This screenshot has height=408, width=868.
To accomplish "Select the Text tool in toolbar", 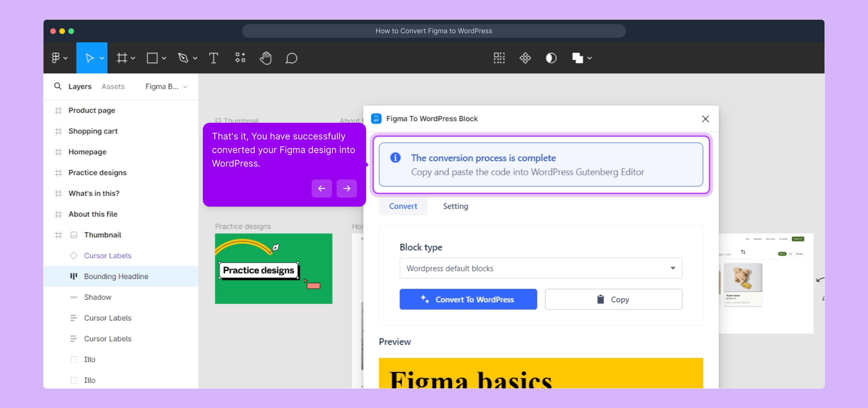I will point(213,58).
